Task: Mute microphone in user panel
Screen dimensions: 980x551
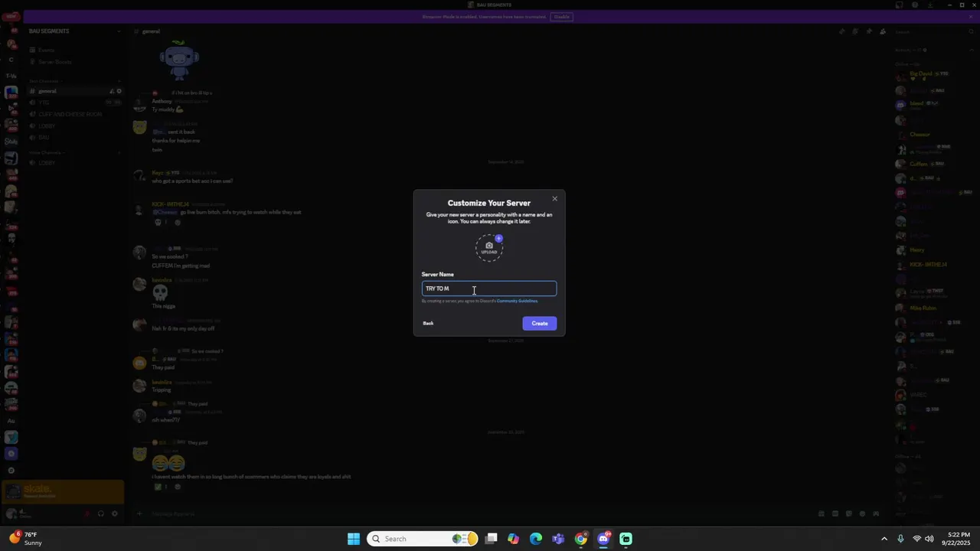Action: [87, 514]
